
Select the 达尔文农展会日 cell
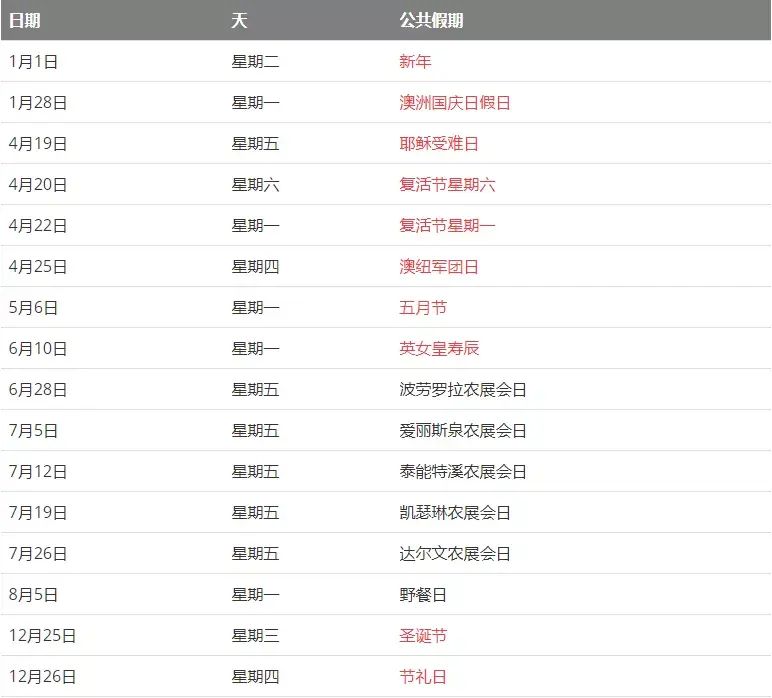pyautogui.click(x=455, y=554)
